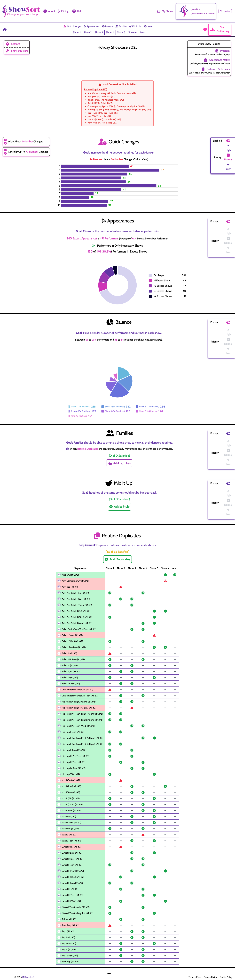Viewport: 235px width, 980px height.
Task: Toggle Enabled switch for Mix It Up!
Action: 228,483
